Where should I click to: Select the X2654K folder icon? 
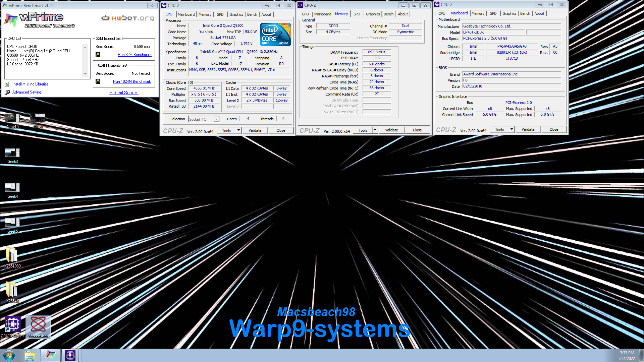pyautogui.click(x=12, y=292)
